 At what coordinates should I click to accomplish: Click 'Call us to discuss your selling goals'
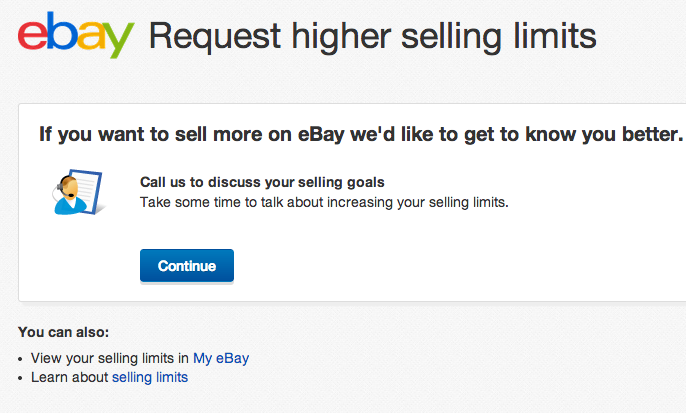pos(262,182)
